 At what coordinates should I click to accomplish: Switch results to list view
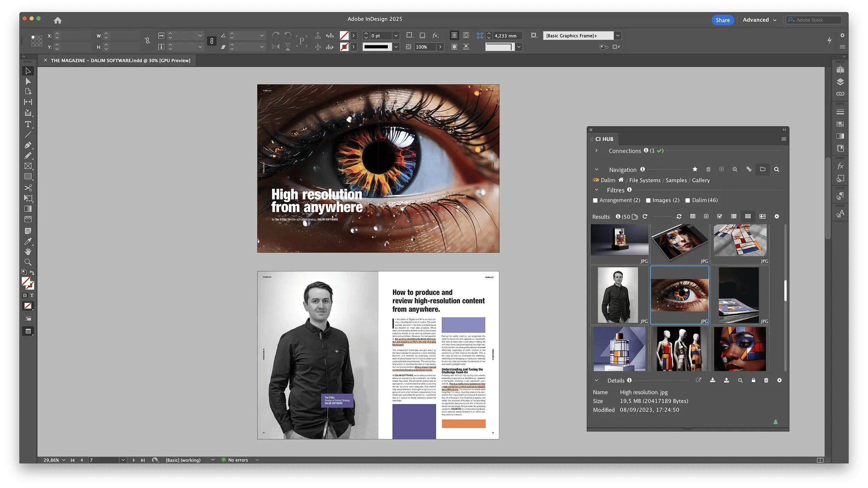734,217
